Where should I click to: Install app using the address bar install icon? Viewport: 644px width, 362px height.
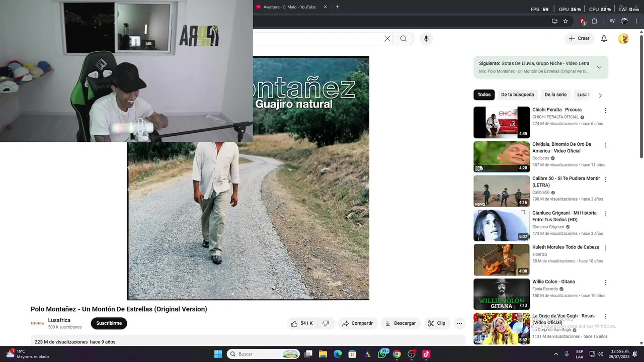click(x=554, y=21)
